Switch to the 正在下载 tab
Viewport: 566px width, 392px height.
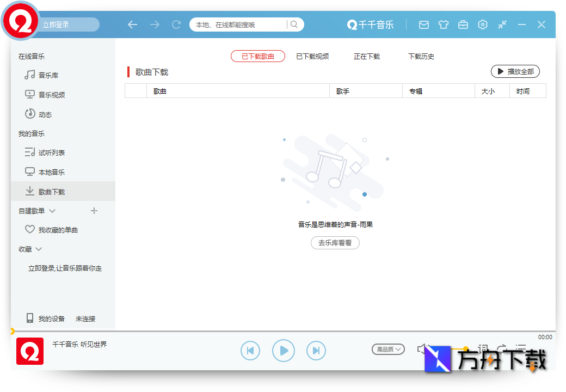(x=366, y=56)
